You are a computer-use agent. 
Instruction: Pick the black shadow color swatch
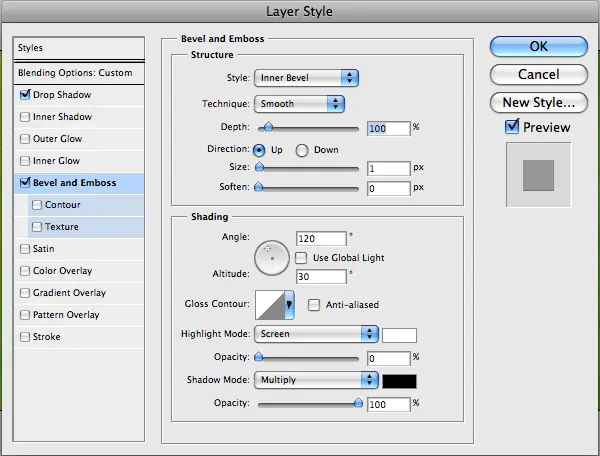399,380
